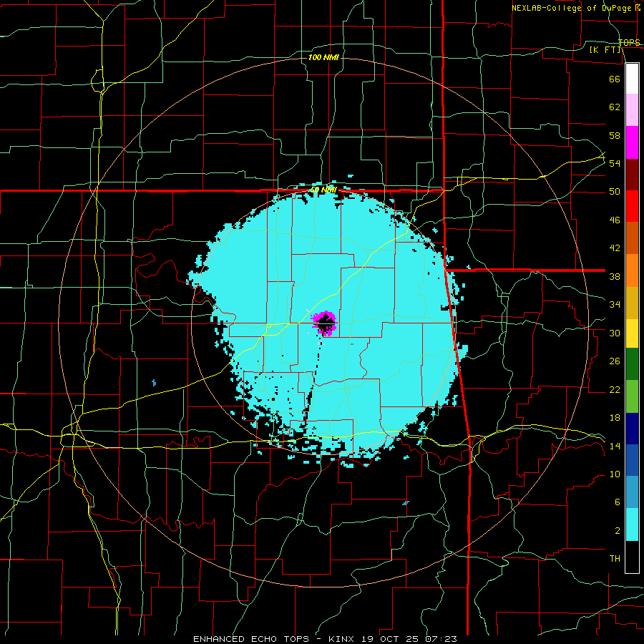Click the cyan swatch near 2
Viewport: 644px width, 644px height.
[x=632, y=525]
